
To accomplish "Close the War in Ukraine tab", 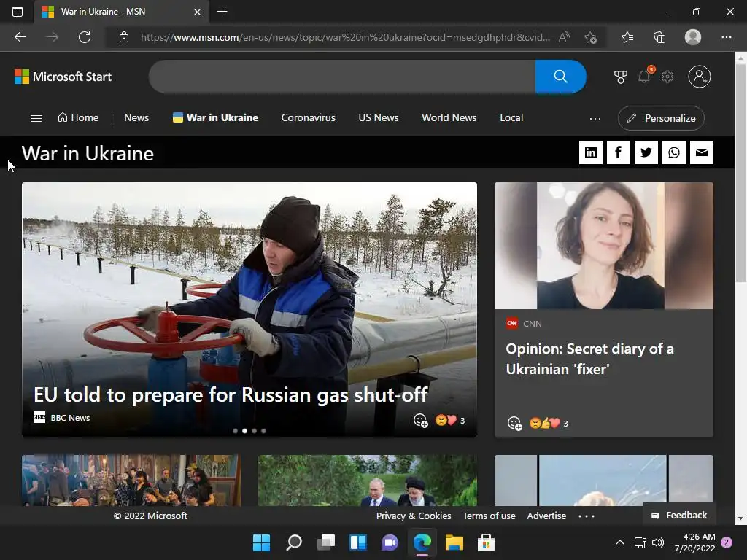I will (197, 12).
